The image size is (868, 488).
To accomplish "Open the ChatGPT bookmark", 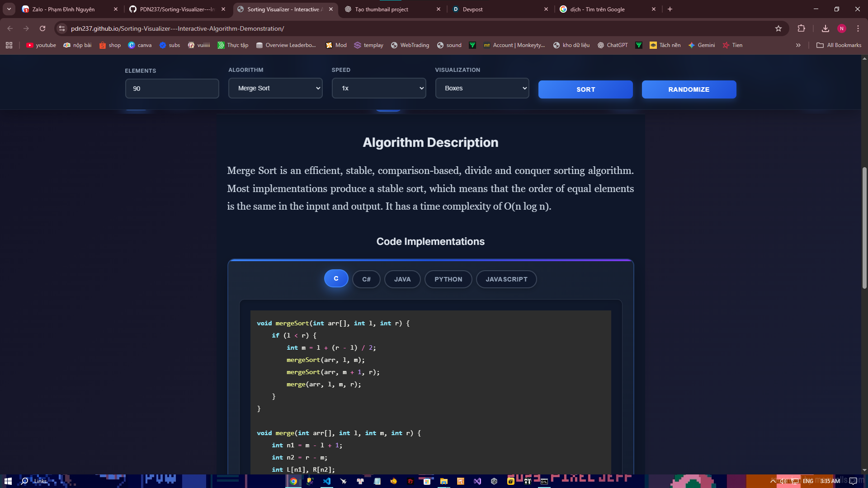I will 613,45.
